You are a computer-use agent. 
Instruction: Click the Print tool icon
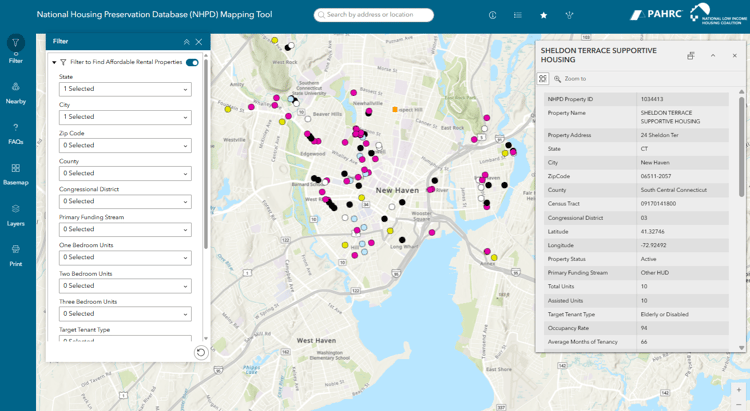click(x=16, y=255)
